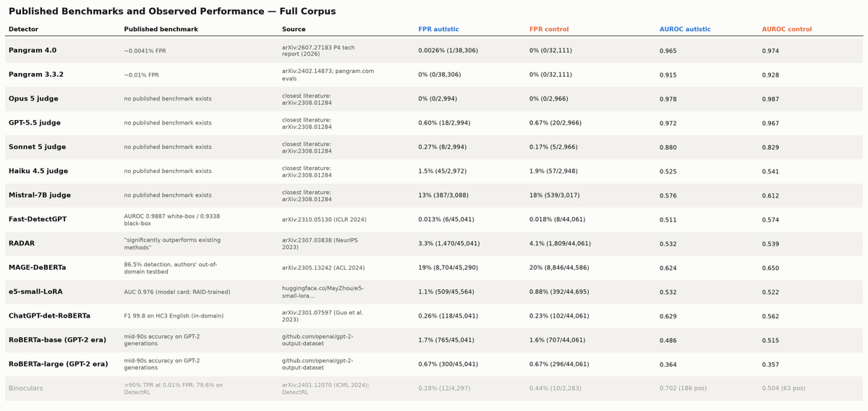Click the AUROC control value '0.829'
Image resolution: width=868 pixels, height=411 pixels.
coord(771,148)
